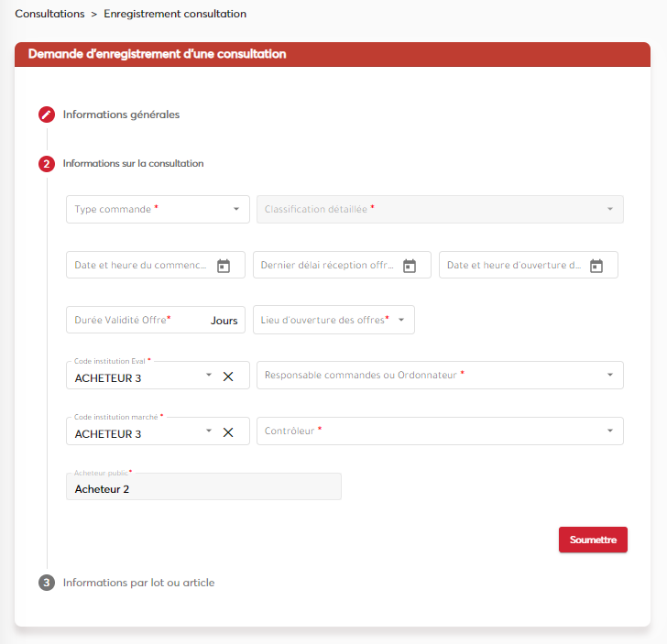Go to Informations générales step

point(121,115)
